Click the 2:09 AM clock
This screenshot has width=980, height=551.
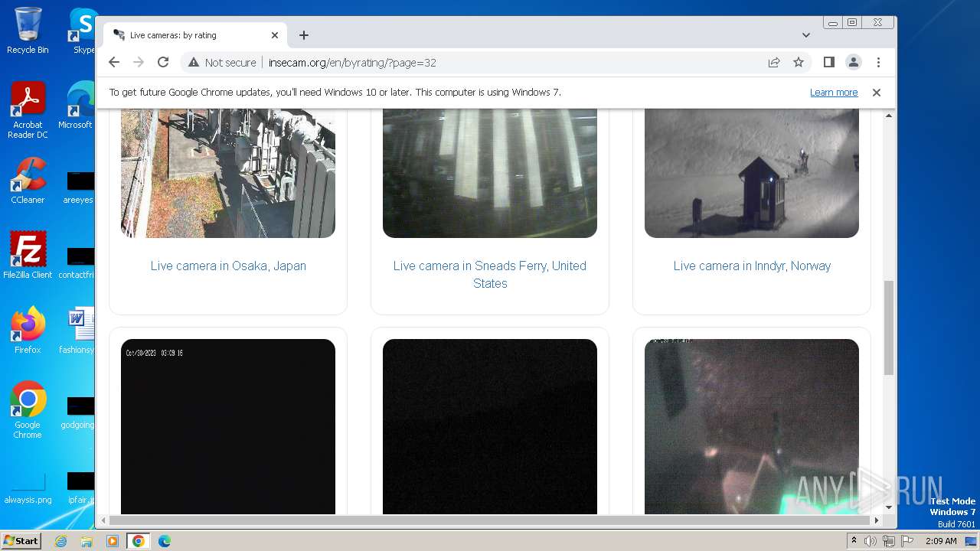click(941, 541)
